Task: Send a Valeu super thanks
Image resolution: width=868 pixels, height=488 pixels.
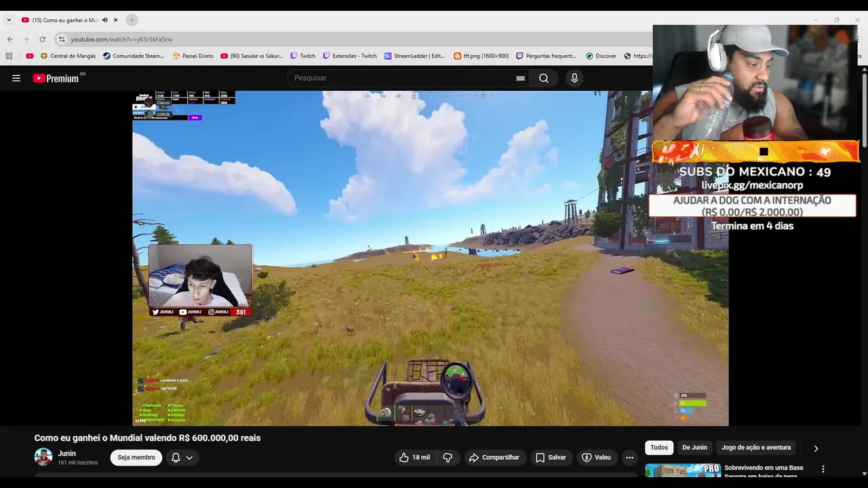Action: 596,457
